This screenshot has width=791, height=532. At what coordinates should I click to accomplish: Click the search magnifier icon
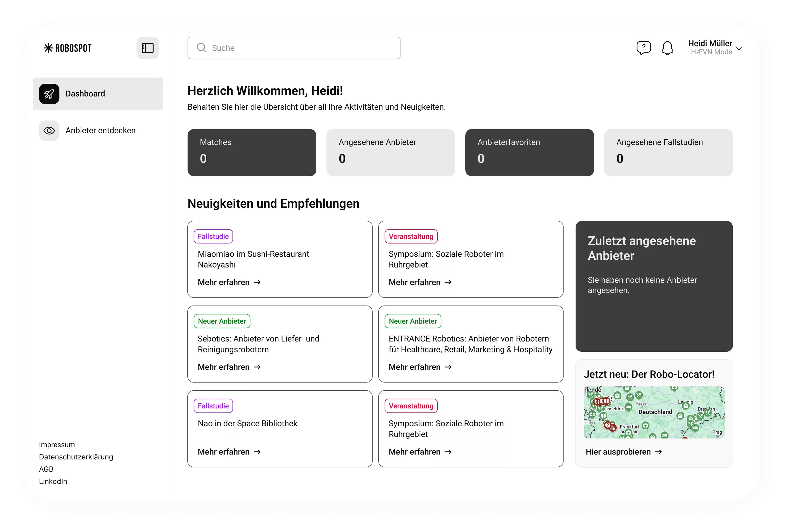[x=201, y=48]
